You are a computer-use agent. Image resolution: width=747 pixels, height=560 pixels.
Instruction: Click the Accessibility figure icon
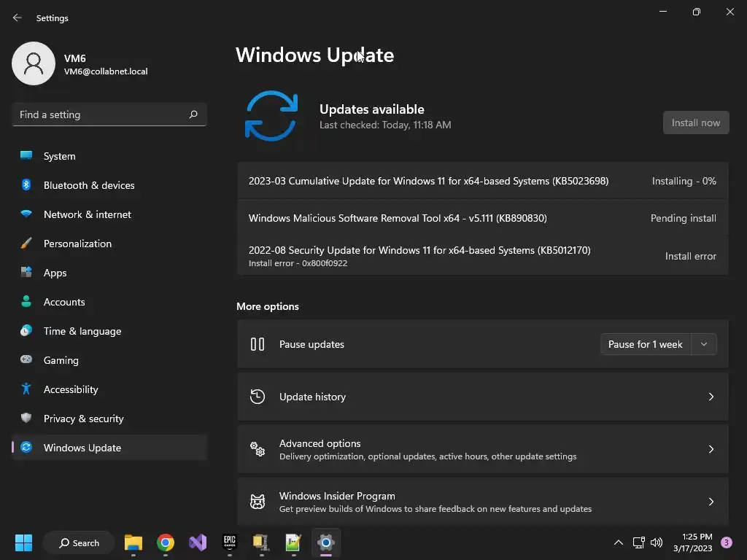point(26,389)
